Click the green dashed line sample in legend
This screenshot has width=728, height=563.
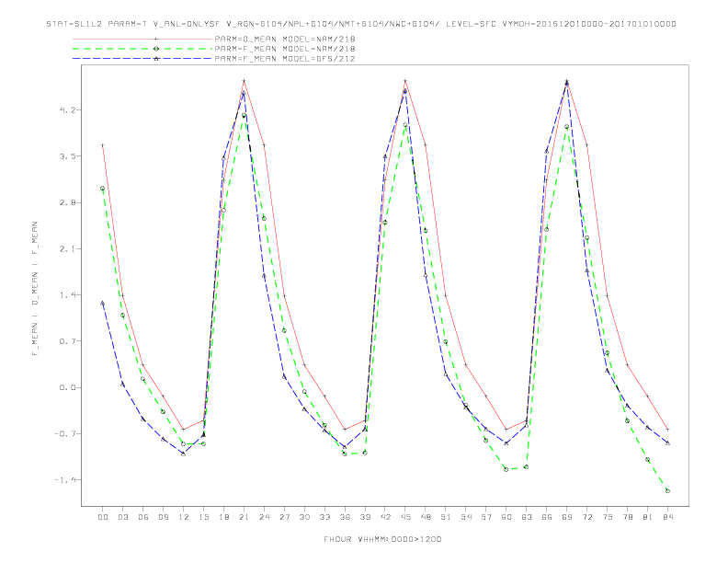142,49
